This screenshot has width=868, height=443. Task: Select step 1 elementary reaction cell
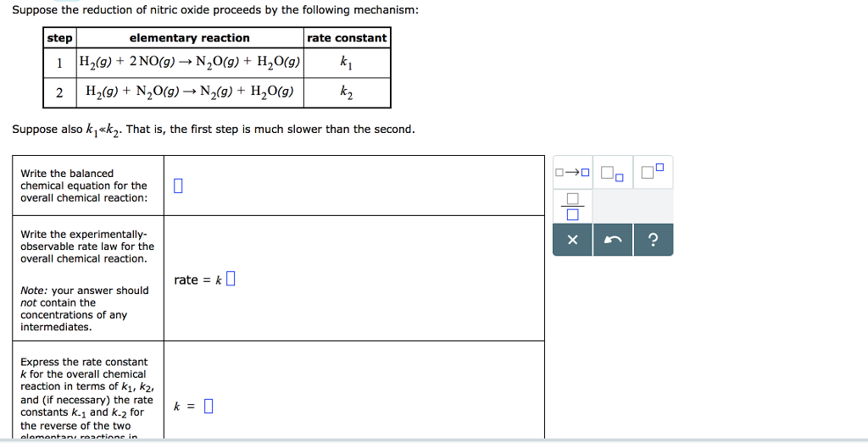[190, 63]
